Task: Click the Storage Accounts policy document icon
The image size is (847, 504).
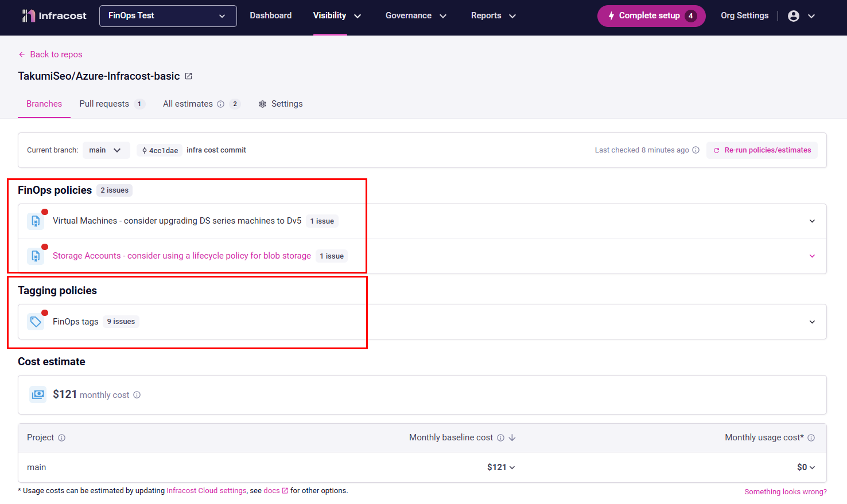Action: click(x=36, y=256)
